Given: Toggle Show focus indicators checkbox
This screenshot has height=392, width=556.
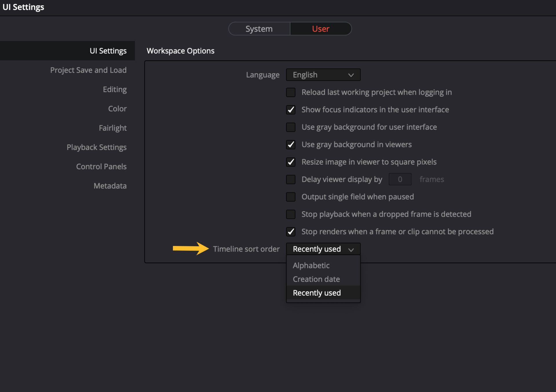Looking at the screenshot, I should click(x=291, y=110).
